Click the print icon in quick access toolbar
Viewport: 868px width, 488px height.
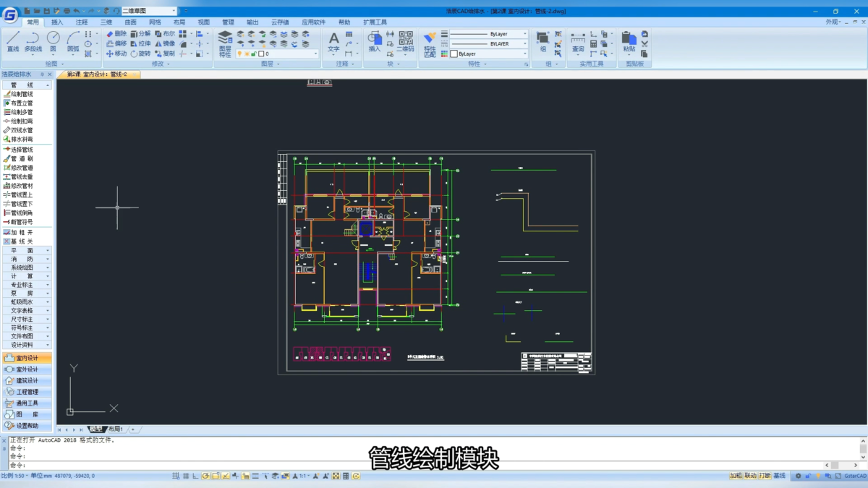[67, 11]
